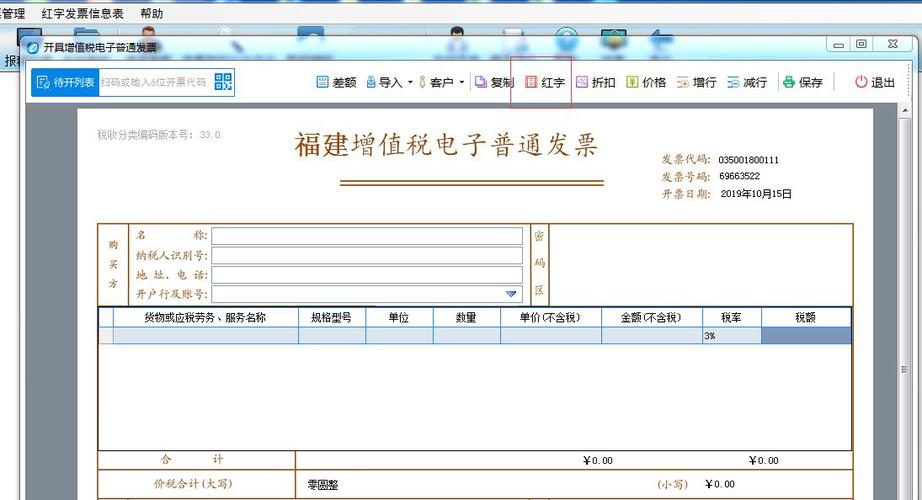Click the 地址、电话 input field
Viewport: 922px width, 500px height.
(x=367, y=275)
